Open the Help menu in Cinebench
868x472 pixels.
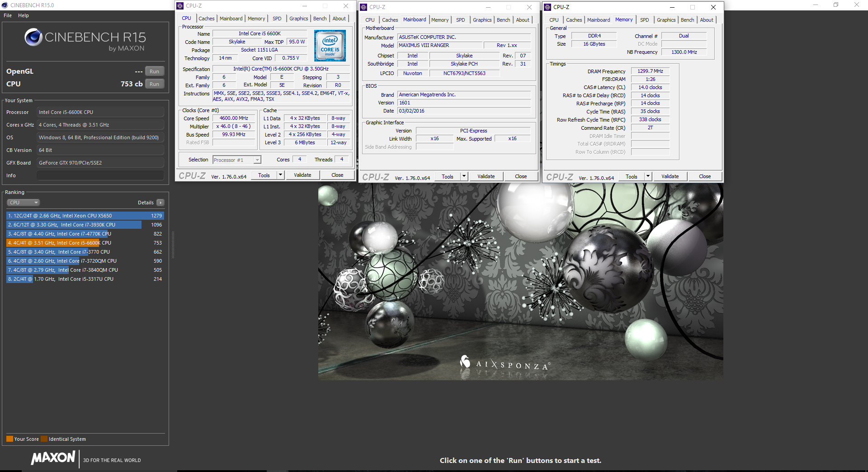tap(24, 15)
